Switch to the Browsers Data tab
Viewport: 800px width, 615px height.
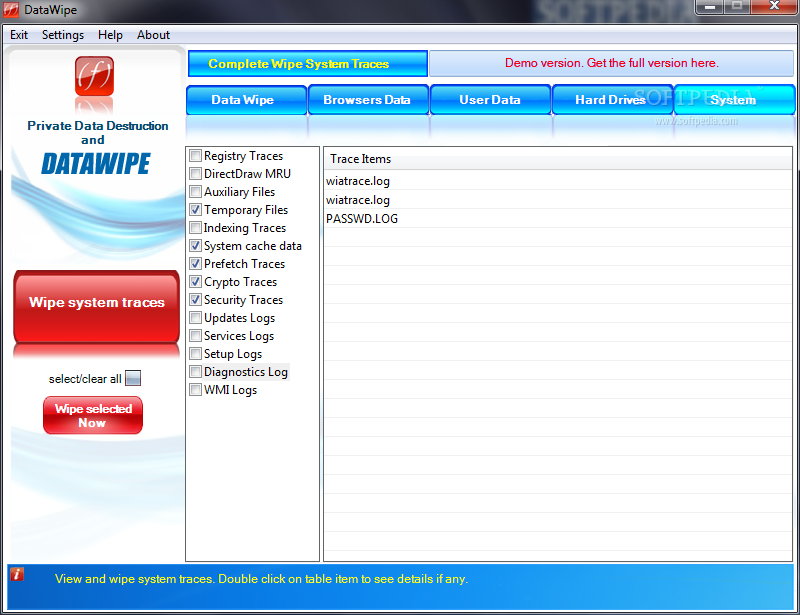pyautogui.click(x=368, y=100)
